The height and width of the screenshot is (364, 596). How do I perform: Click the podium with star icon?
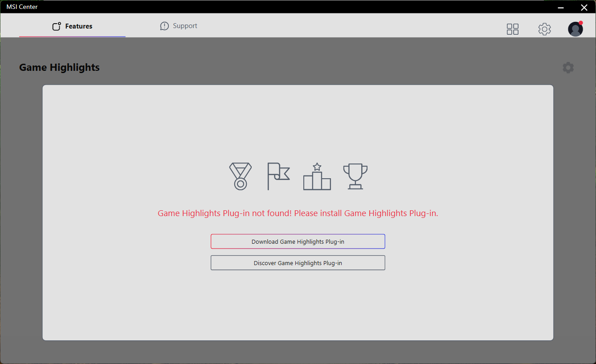pyautogui.click(x=317, y=176)
